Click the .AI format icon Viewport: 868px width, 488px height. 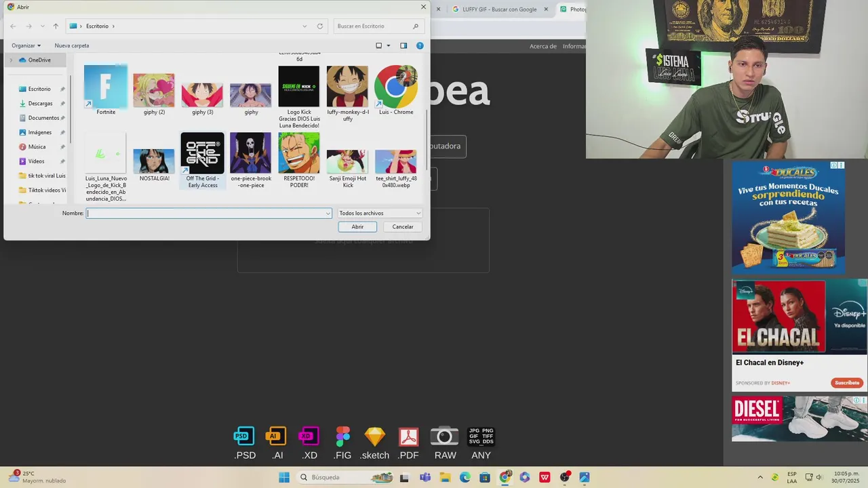tap(277, 443)
